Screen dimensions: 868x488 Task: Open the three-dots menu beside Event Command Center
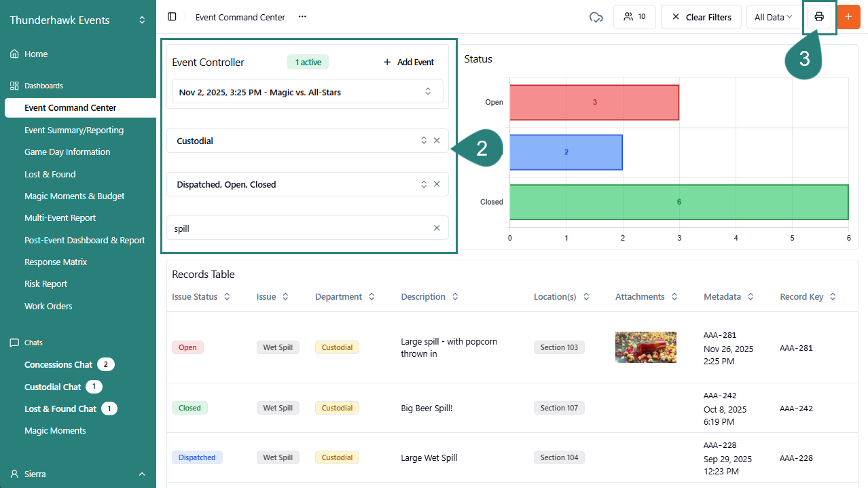coord(302,17)
